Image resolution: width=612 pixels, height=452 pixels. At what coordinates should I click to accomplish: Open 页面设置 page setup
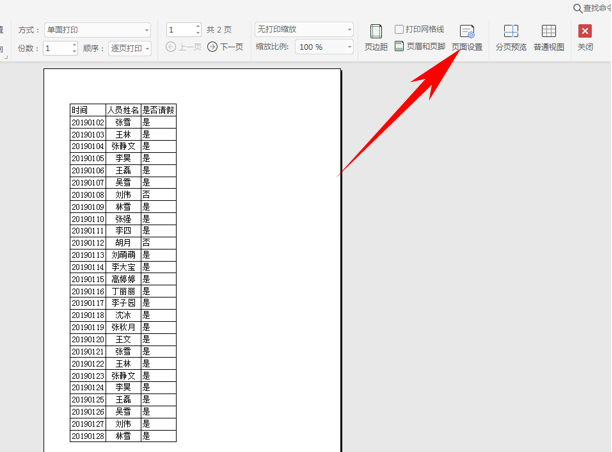tap(467, 38)
